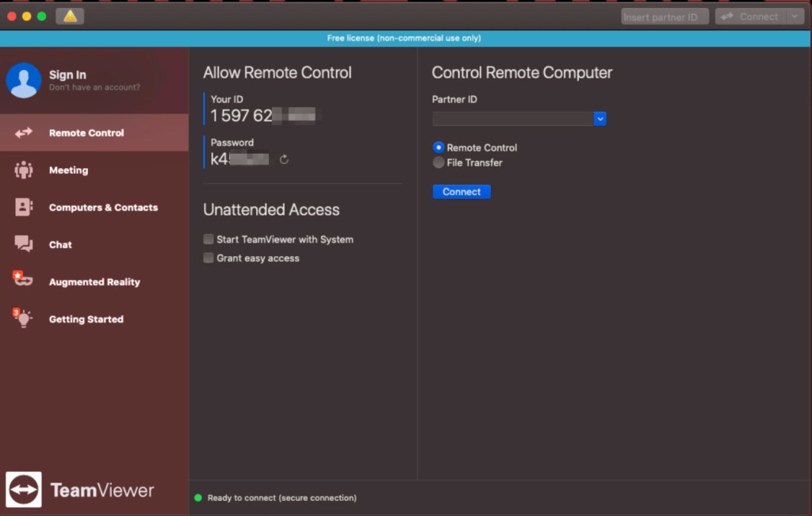Open the Meeting sidebar tab
The image size is (812, 516).
(94, 170)
